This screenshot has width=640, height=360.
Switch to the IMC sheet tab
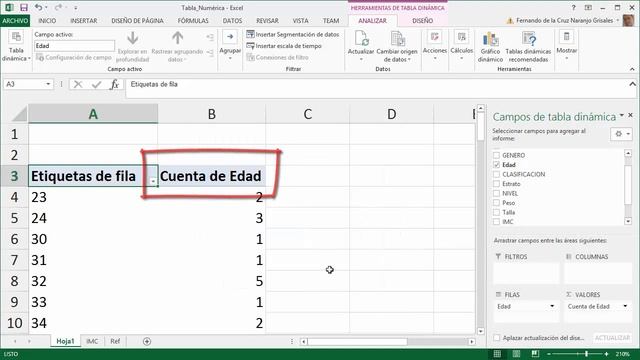click(x=92, y=341)
